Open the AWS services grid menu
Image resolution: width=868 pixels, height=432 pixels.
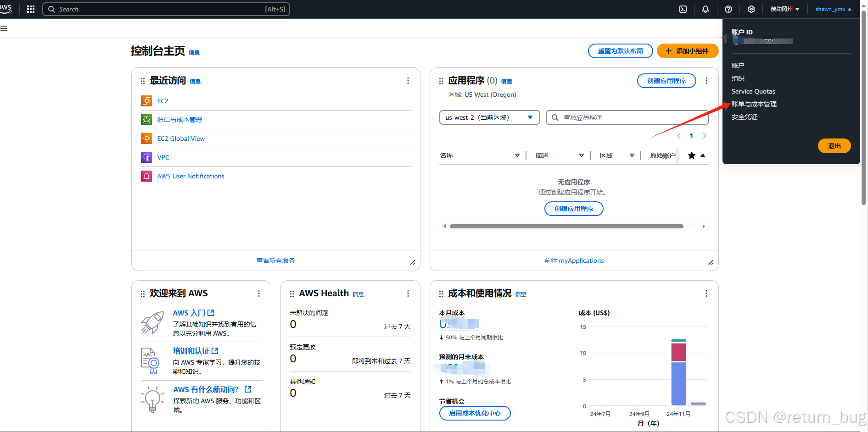(x=31, y=9)
